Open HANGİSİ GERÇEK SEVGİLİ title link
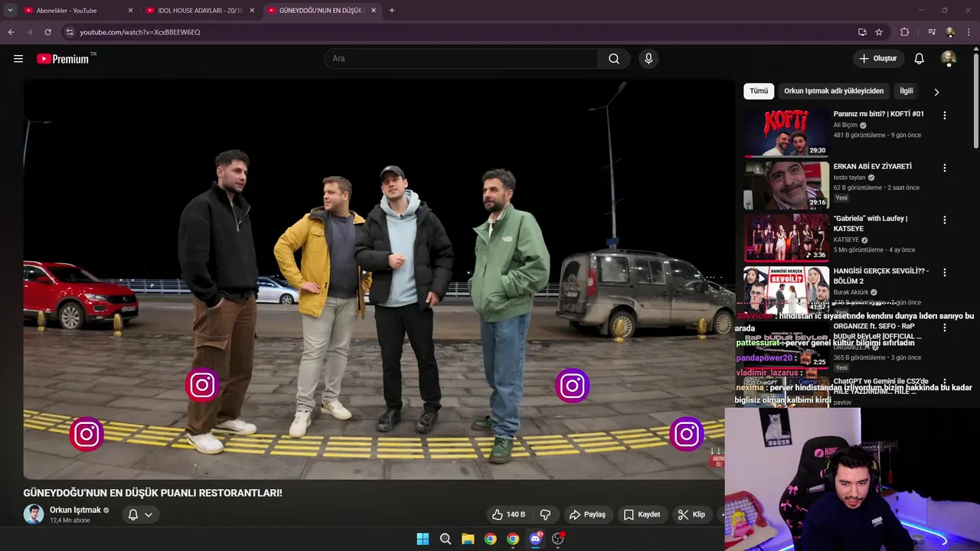Image resolution: width=980 pixels, height=551 pixels. (x=881, y=276)
